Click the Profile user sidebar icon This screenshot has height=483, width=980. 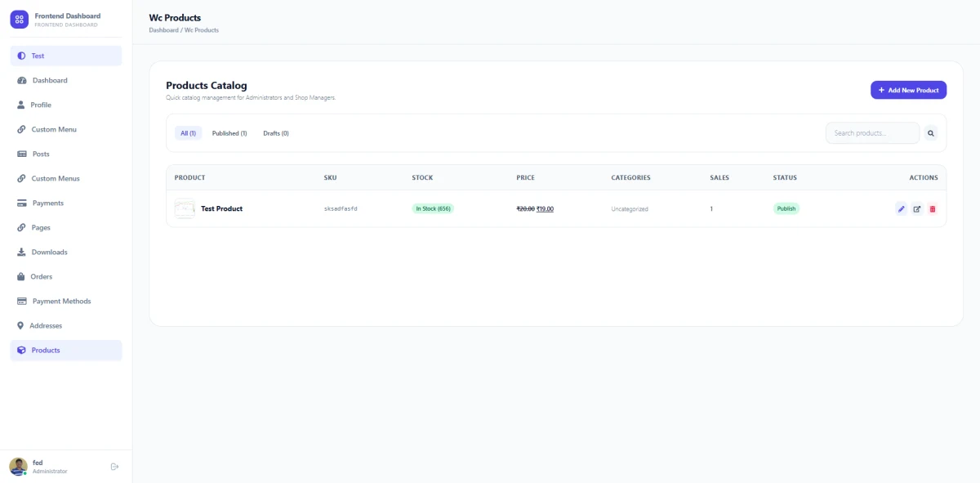21,105
